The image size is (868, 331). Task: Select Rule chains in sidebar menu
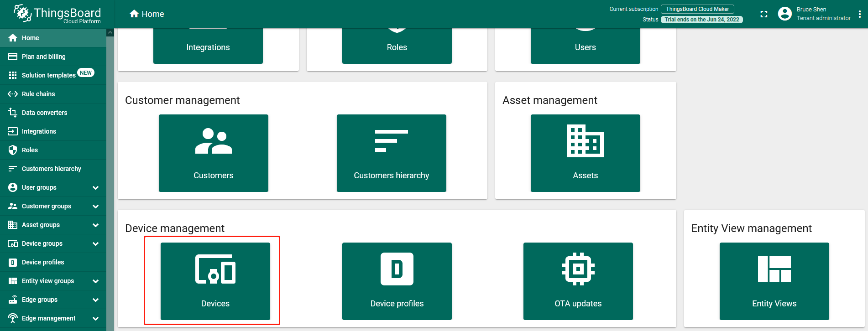point(38,94)
